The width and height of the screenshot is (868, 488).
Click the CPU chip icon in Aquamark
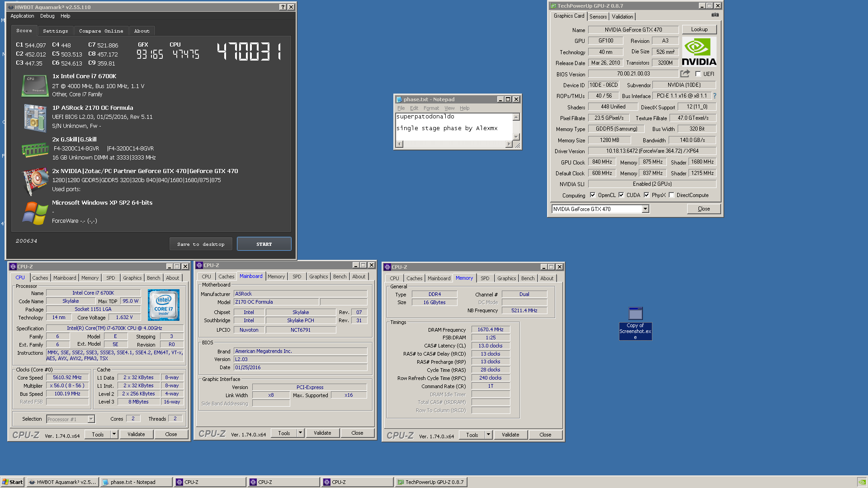tap(35, 85)
